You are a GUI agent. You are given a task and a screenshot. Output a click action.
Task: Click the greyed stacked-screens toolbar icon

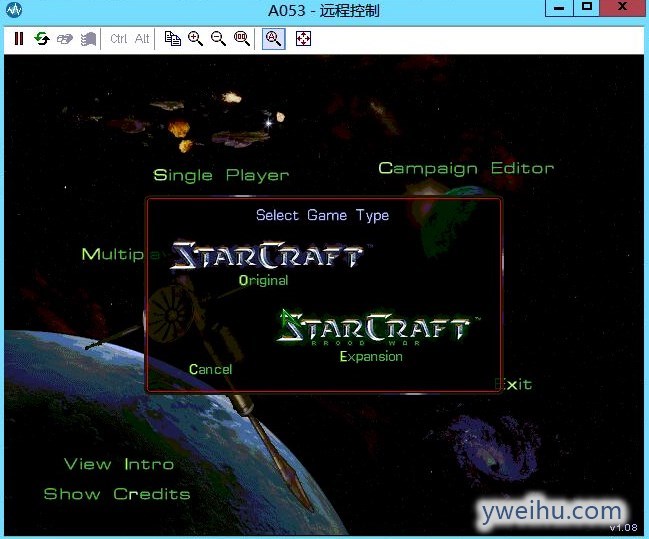[x=88, y=39]
